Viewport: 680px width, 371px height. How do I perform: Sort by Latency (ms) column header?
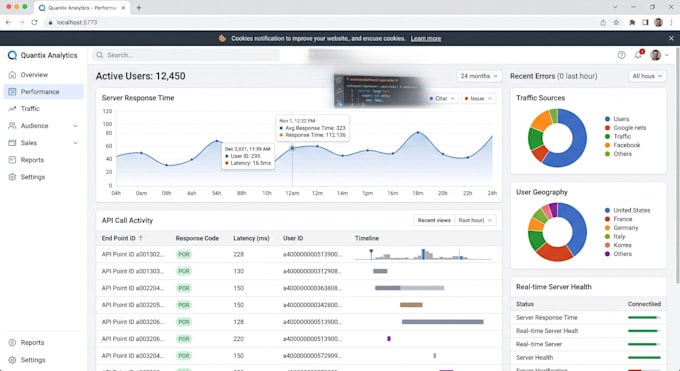point(251,238)
